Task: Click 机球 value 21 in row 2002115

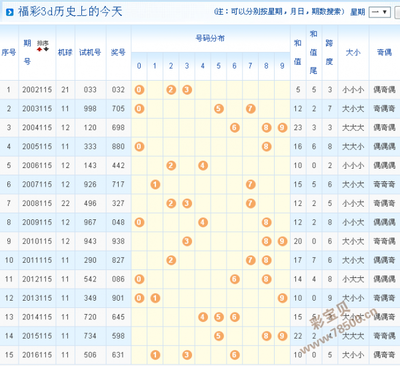Action: 65,90
